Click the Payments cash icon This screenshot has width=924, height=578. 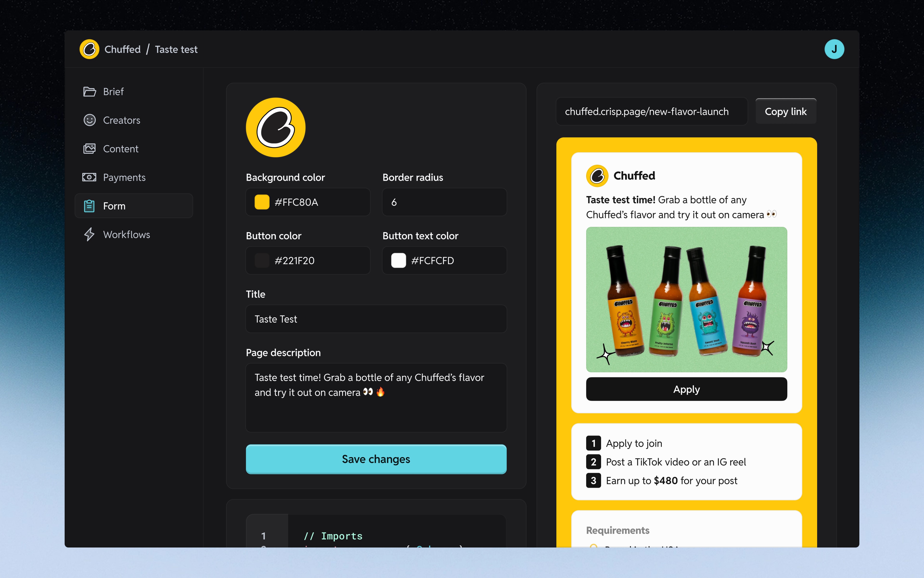click(x=89, y=177)
